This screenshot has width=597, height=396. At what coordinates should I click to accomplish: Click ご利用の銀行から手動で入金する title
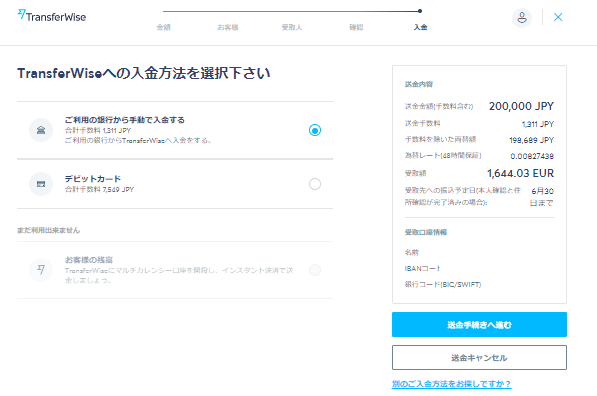coord(125,120)
